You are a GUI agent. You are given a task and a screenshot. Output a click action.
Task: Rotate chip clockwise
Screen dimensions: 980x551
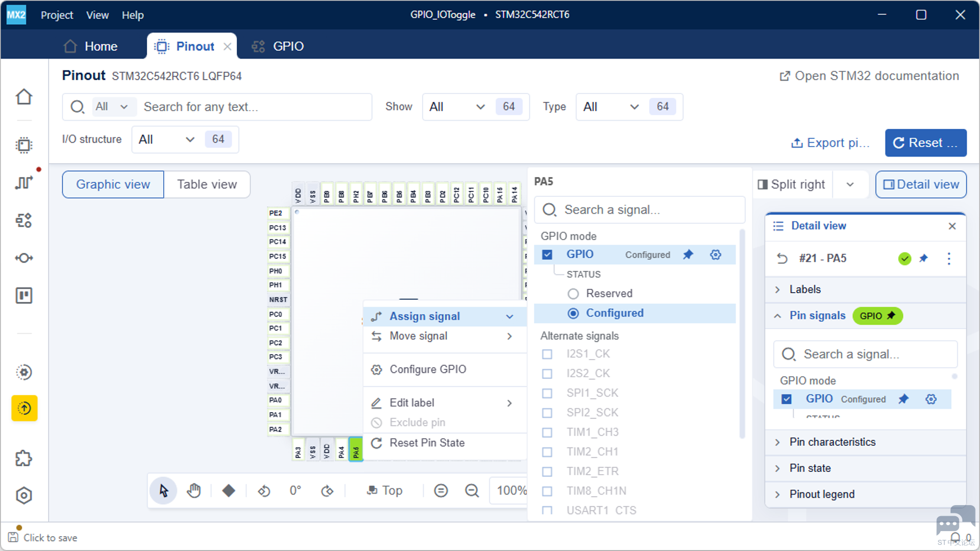[x=327, y=491]
